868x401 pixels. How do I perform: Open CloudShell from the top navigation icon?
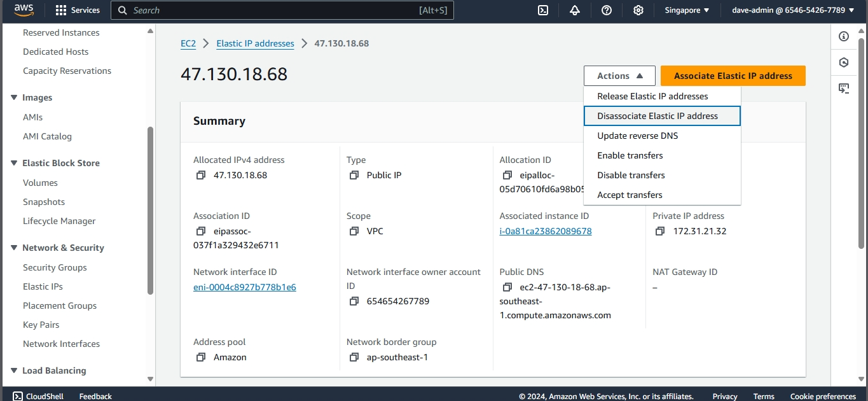click(543, 10)
